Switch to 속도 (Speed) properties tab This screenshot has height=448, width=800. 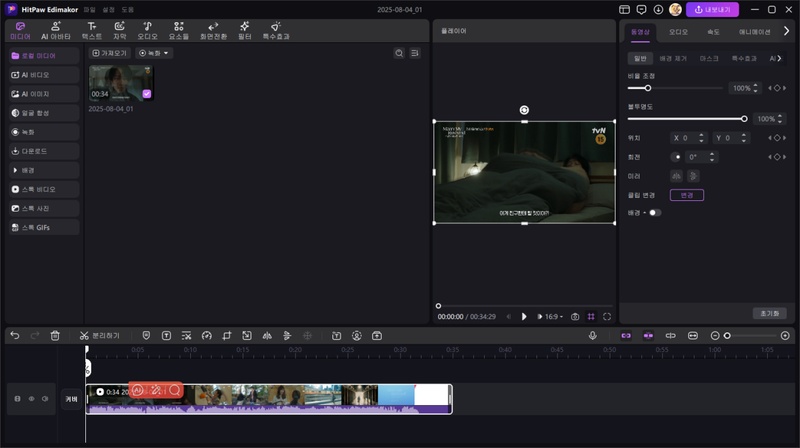point(713,32)
